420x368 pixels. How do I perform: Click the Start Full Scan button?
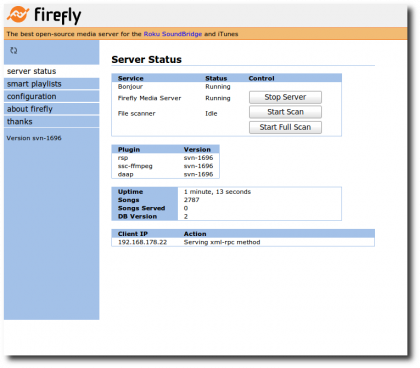tap(285, 127)
